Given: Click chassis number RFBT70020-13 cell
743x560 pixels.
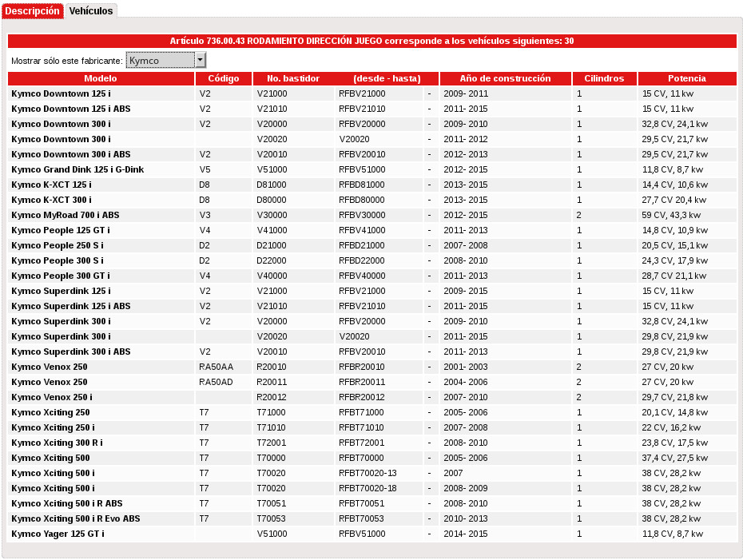Looking at the screenshot, I should [368, 473].
